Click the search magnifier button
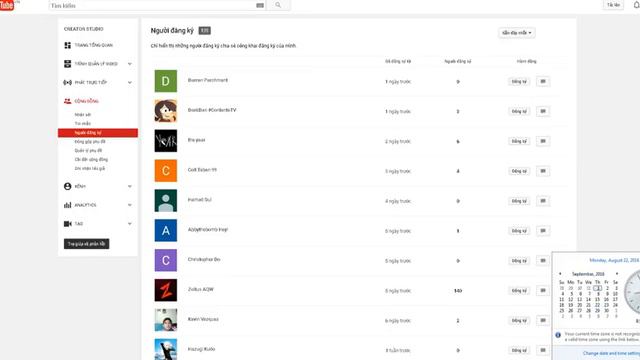Viewport: 640px width, 360px height. (278, 5)
